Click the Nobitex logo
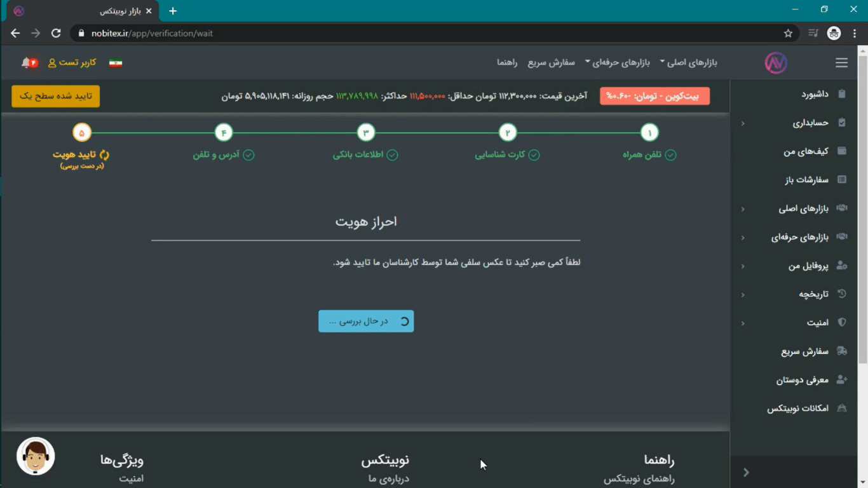Screen dimensions: 868x488 775,62
